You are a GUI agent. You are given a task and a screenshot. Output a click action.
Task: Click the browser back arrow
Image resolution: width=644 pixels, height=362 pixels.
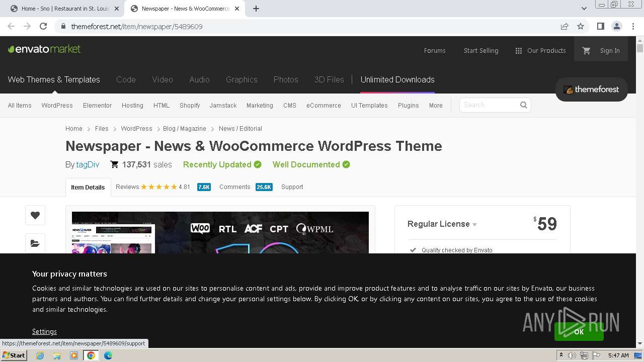coord(11,26)
